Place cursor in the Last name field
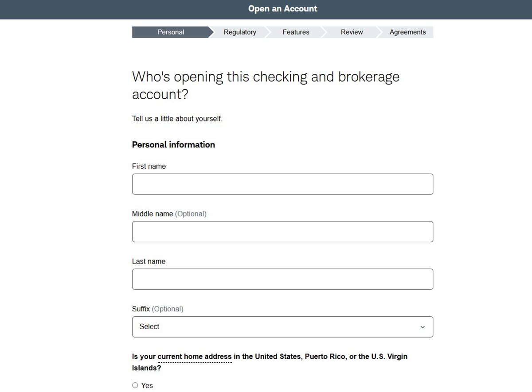The image size is (532, 392). pos(282,279)
